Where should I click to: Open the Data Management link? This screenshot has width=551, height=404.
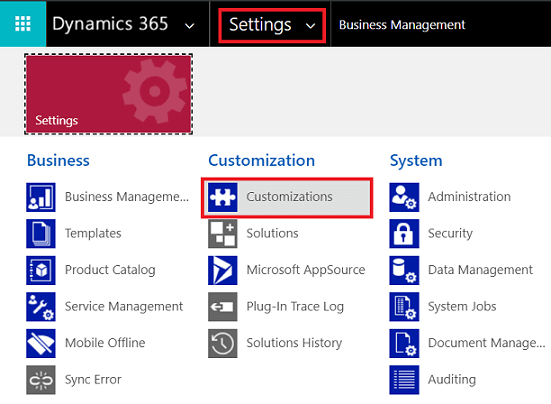480,270
